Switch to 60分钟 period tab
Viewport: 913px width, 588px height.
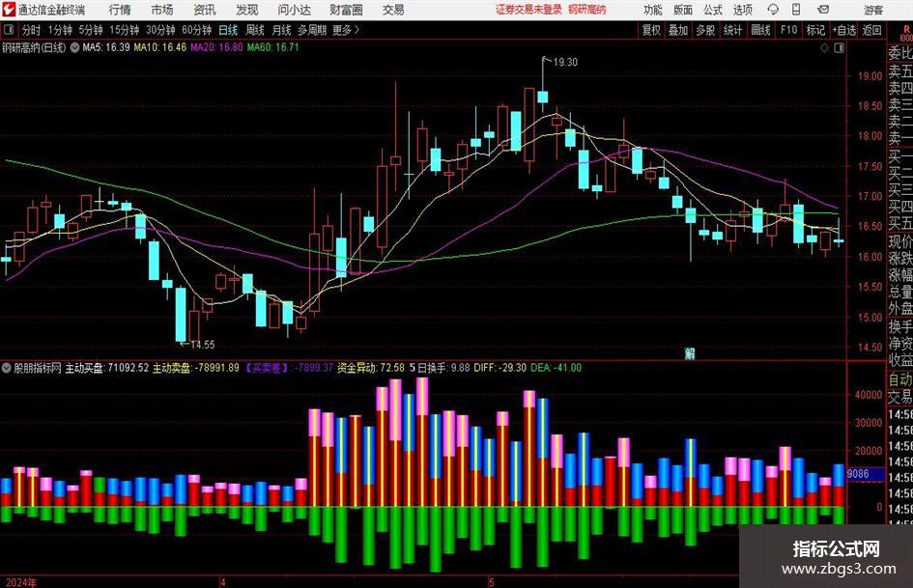[196, 30]
